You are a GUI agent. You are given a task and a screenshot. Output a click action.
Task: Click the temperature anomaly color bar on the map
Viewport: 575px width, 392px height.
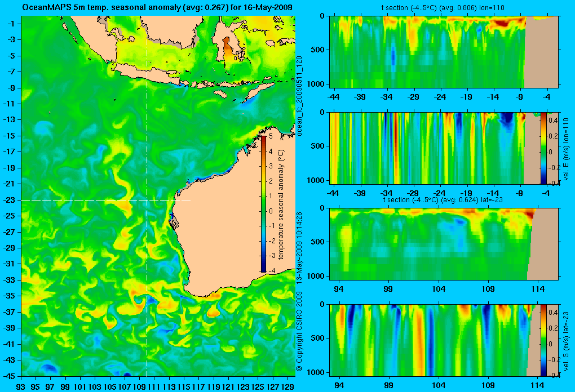[264, 204]
